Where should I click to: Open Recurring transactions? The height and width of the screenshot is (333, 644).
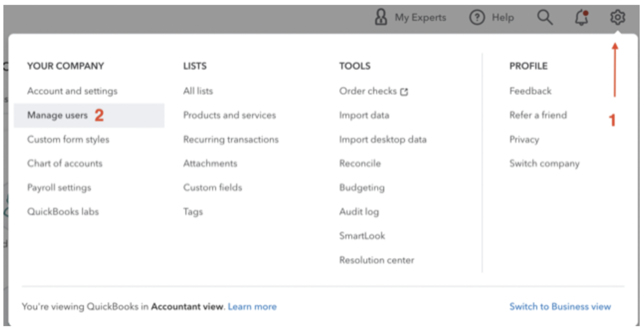click(x=231, y=140)
